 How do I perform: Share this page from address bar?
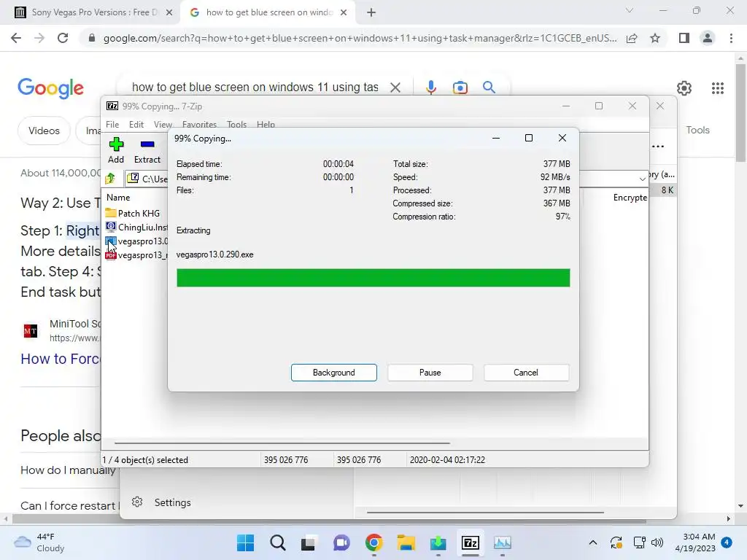(x=632, y=38)
